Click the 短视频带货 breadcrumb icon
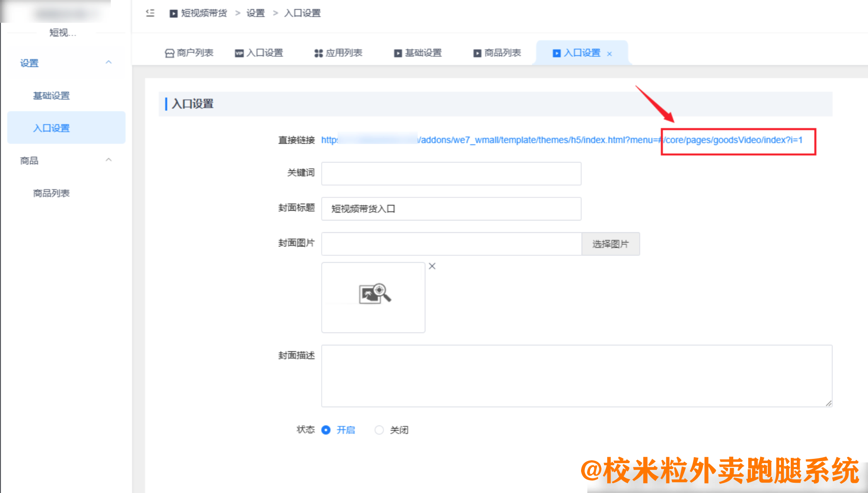868x493 pixels. pos(173,13)
